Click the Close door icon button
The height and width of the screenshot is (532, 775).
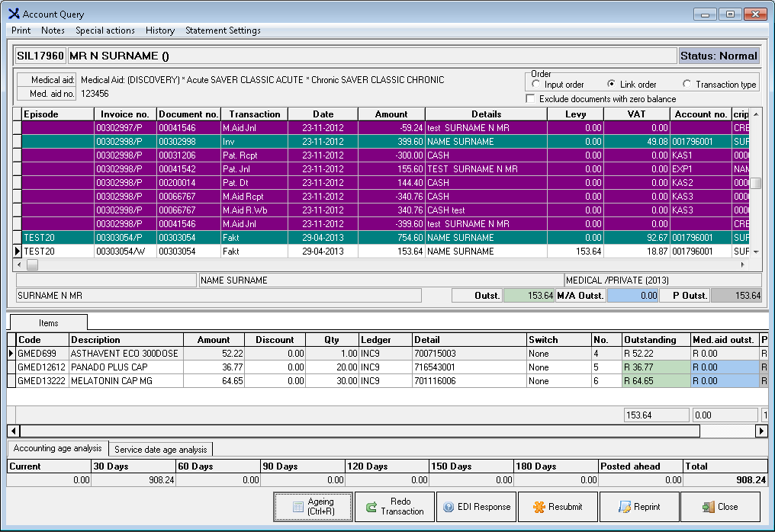(709, 507)
